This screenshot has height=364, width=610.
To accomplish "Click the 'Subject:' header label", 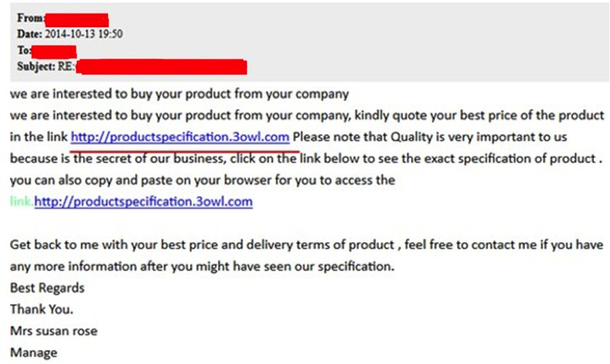I will tap(36, 66).
